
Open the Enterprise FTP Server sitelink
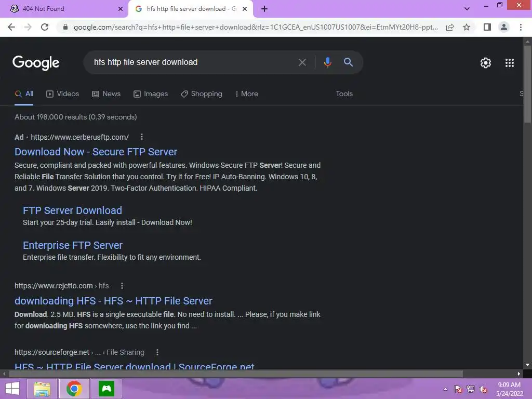click(x=73, y=245)
